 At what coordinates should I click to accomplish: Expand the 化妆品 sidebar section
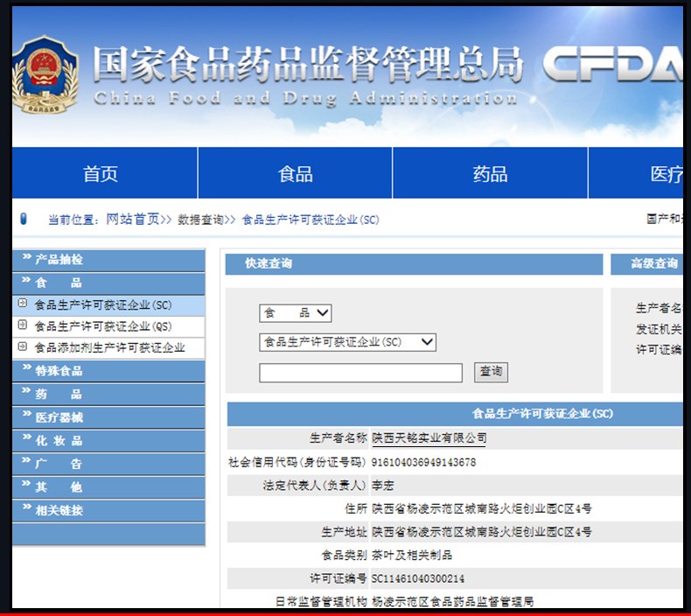(108, 441)
